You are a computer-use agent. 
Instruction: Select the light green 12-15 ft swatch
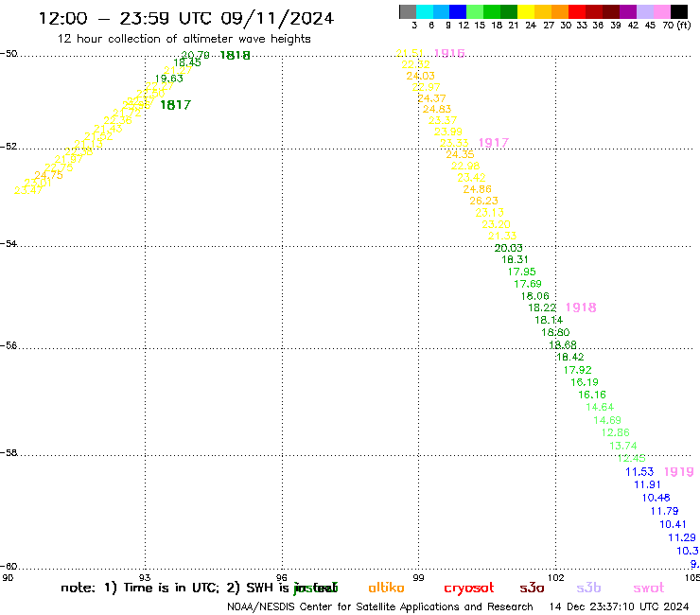[x=475, y=11]
